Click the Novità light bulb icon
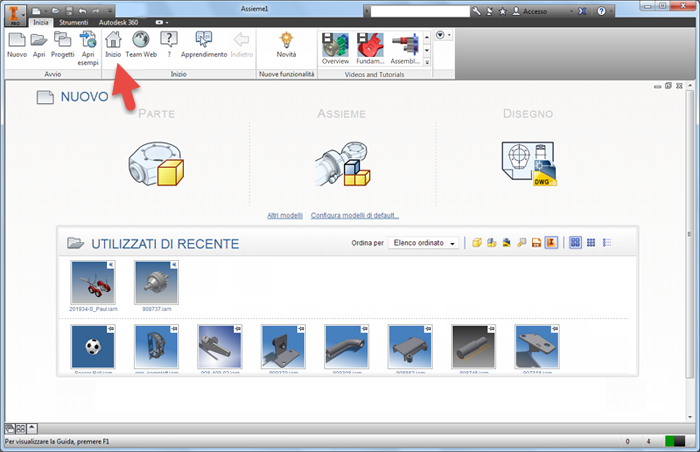This screenshot has height=452, width=700. [x=286, y=45]
